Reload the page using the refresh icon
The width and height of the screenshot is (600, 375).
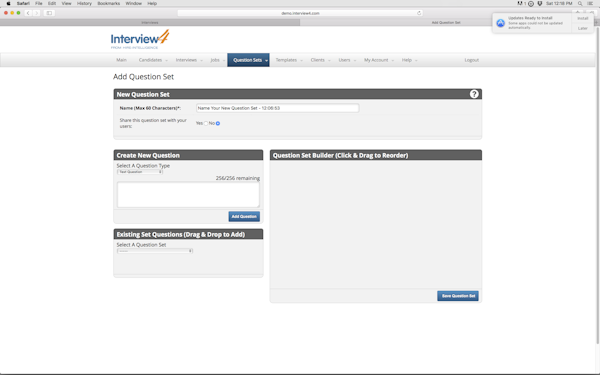point(419,13)
